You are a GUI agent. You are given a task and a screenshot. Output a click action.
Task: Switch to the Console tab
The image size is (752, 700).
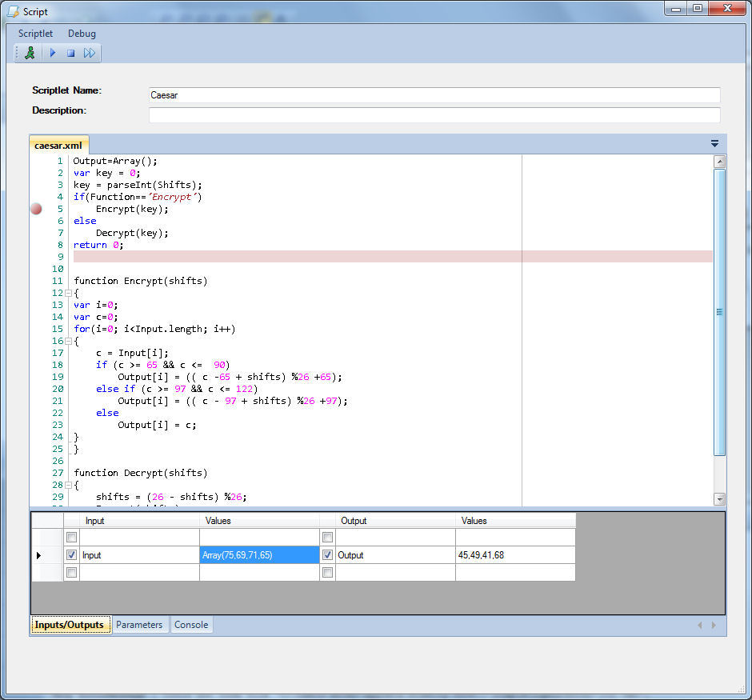click(191, 625)
